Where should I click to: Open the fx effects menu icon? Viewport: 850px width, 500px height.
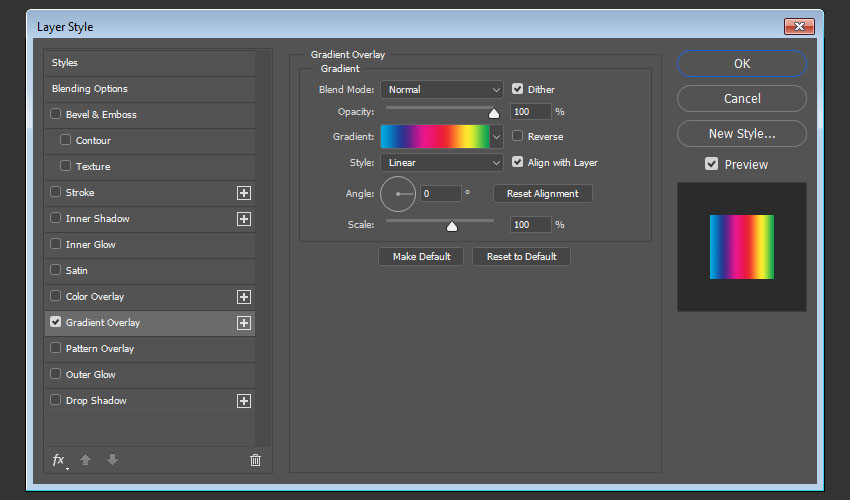58,460
